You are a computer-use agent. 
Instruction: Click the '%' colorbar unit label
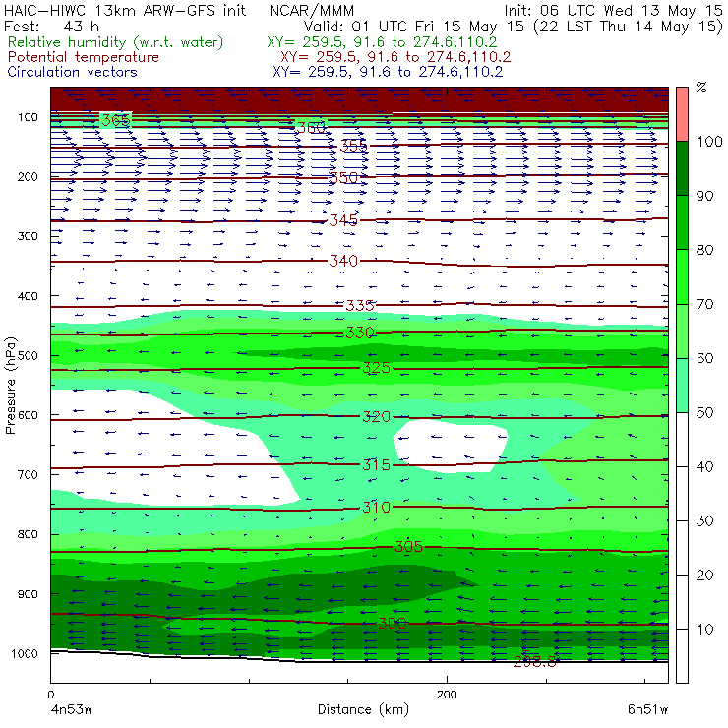701,88
